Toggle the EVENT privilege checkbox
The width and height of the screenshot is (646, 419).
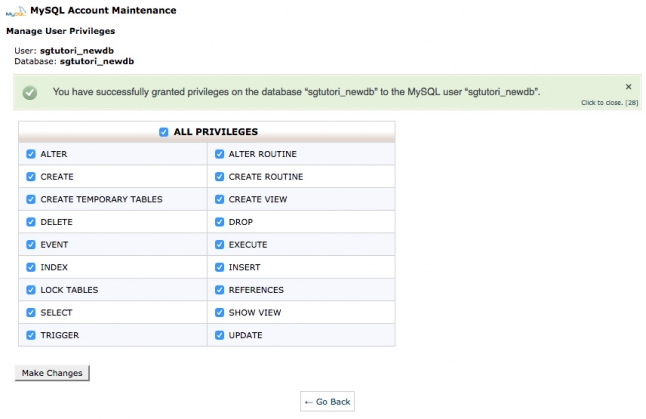pos(30,245)
